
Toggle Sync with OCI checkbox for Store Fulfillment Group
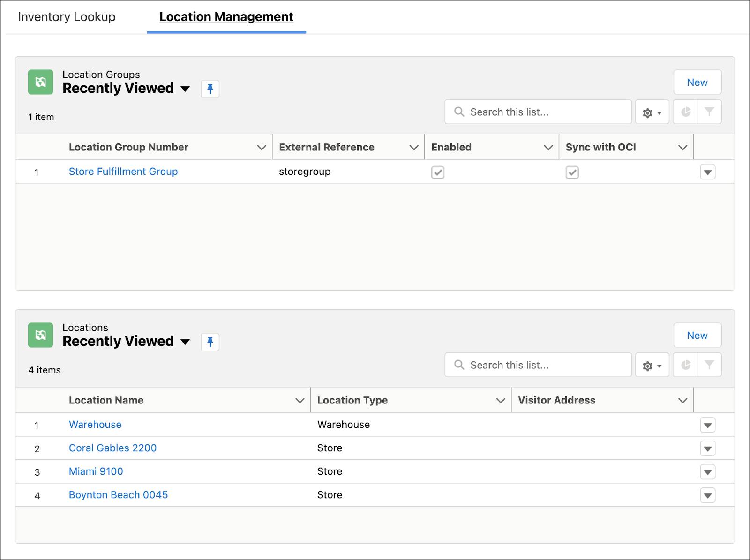[x=572, y=172]
